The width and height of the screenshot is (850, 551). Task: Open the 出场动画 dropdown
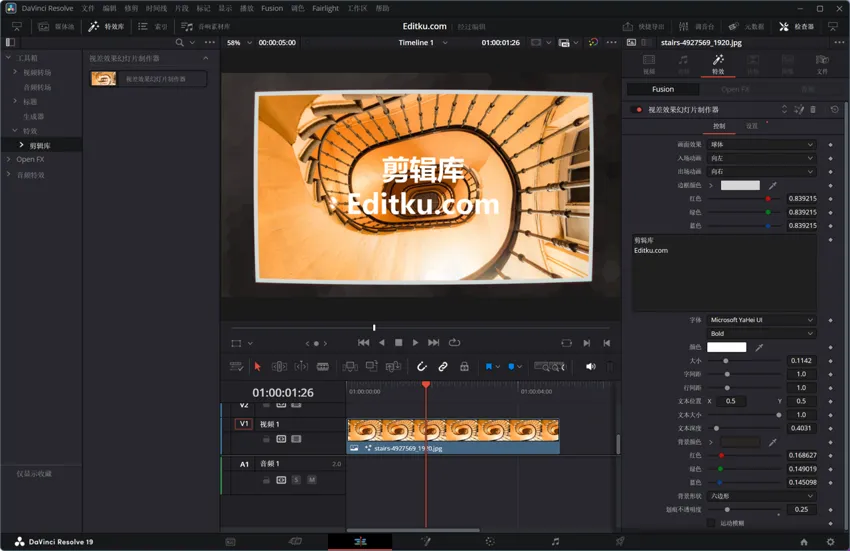(761, 171)
